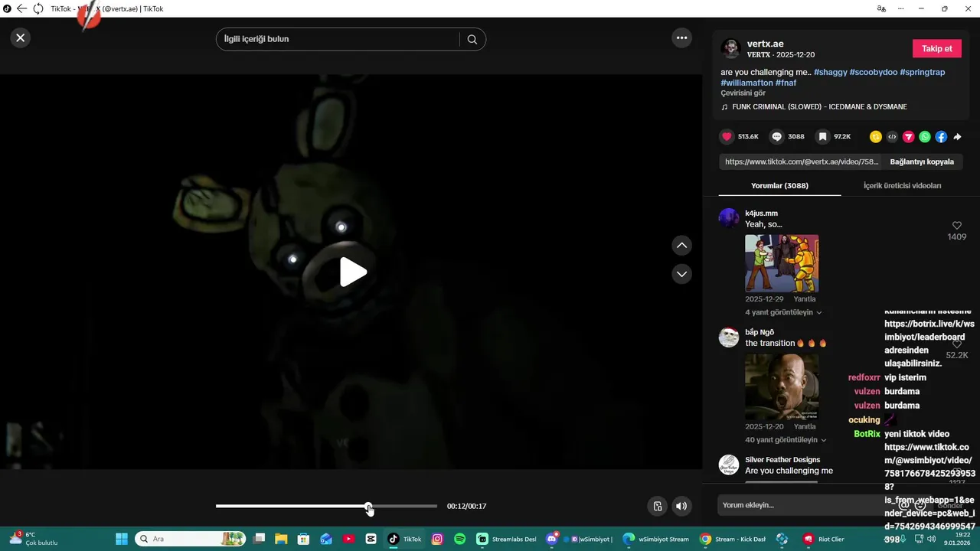Viewport: 980px width, 551px height.
Task: Seek using the video progress bar
Action: 326,506
